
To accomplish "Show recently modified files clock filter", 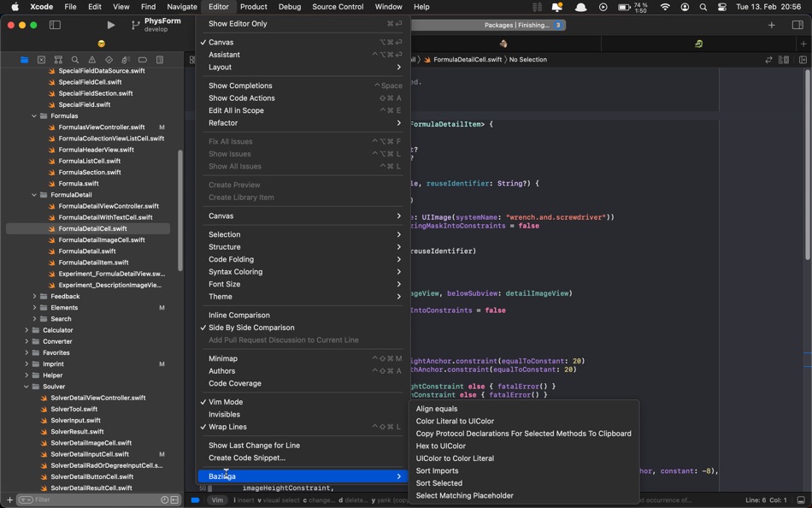I will click(x=165, y=499).
